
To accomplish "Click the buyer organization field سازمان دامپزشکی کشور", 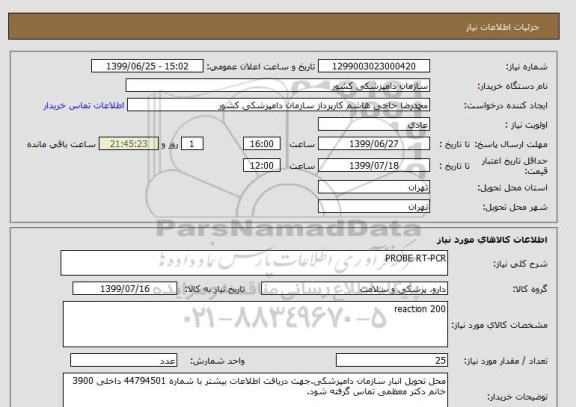I will (278, 86).
